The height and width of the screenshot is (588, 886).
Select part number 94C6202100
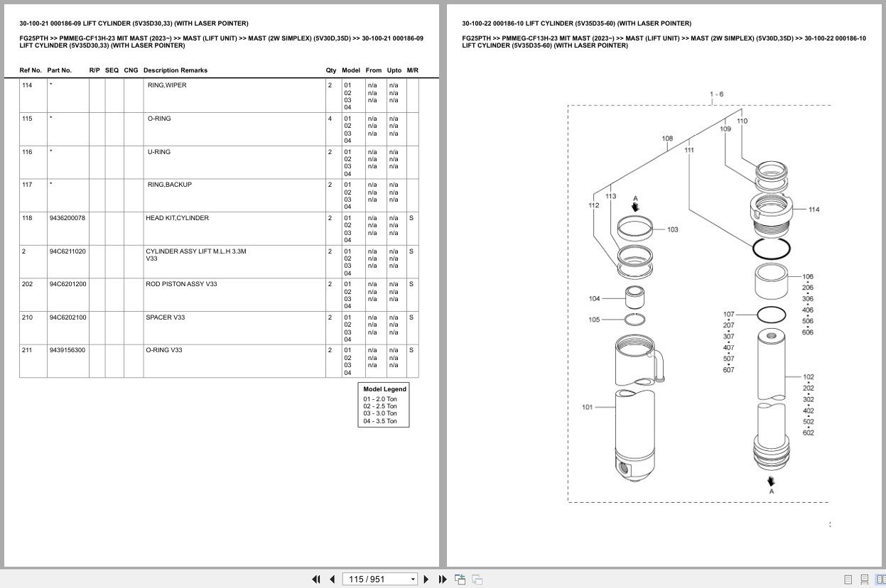point(67,317)
